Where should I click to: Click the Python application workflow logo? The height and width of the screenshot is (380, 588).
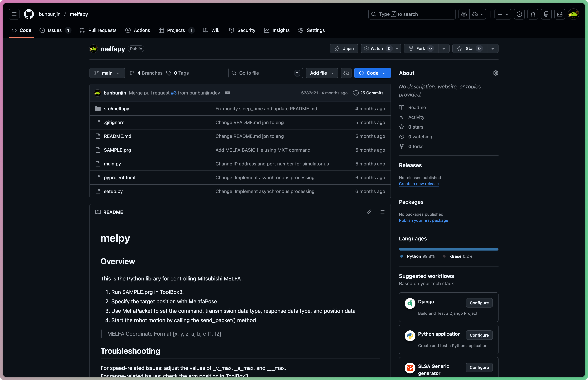[410, 336]
